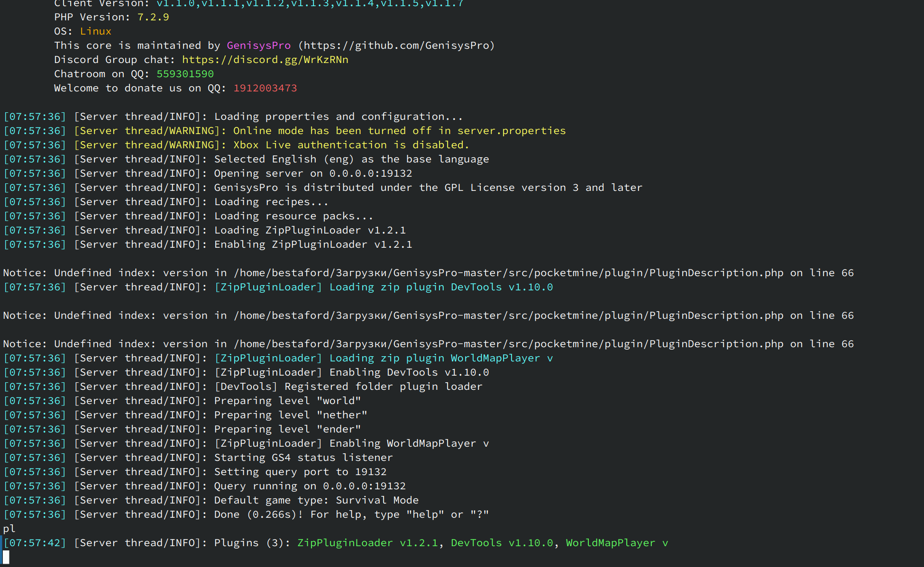Screen dimensions: 924x567
Task: Click the 07:57:42 timestamp
Action: [35, 543]
